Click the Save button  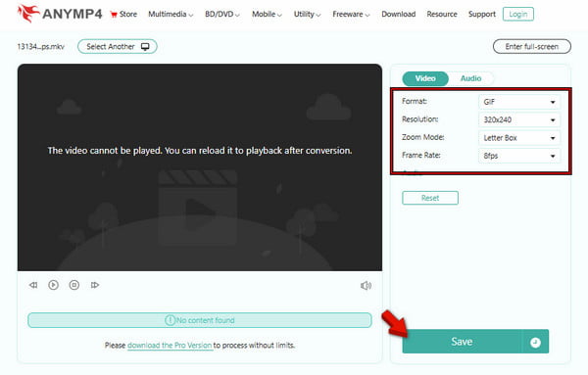point(462,342)
